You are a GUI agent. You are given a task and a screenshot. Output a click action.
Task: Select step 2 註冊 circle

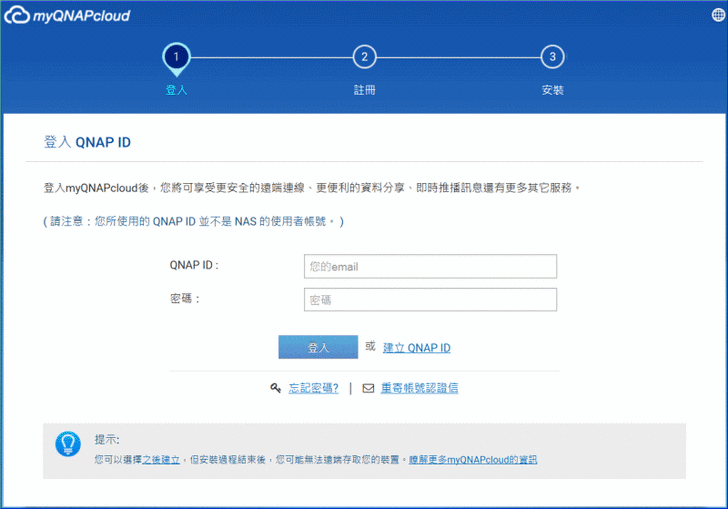coord(364,57)
